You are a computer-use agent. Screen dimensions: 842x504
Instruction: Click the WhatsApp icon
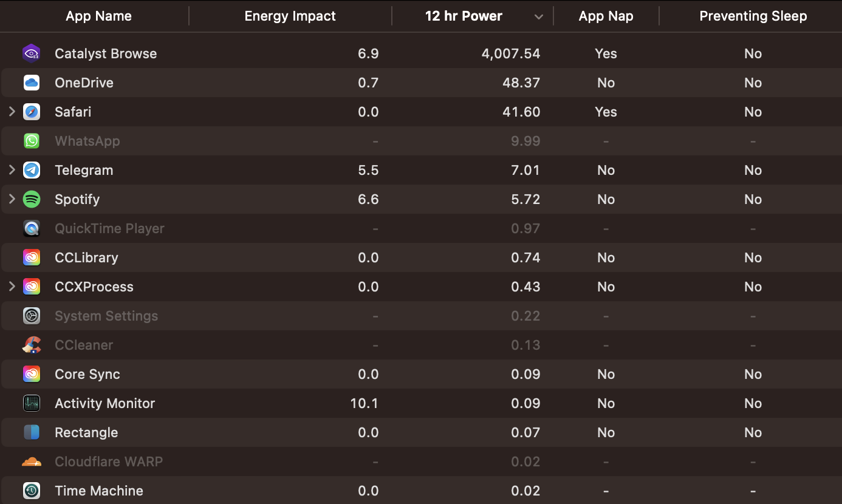pos(32,141)
